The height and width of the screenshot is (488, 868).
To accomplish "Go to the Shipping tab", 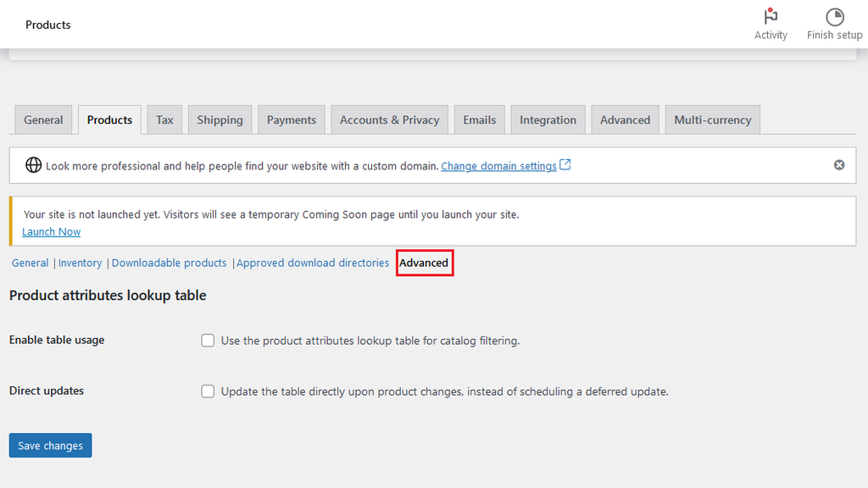I will (x=220, y=120).
